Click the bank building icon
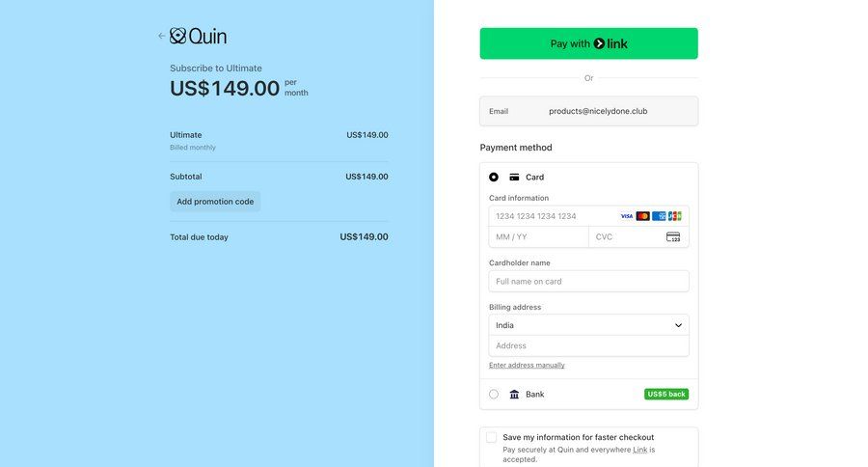 point(514,395)
